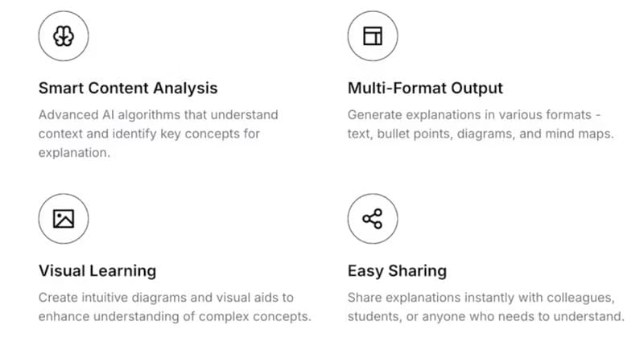Click the 'enhance understanding of complex concepts' line
This screenshot has width=644, height=350.
point(175,316)
